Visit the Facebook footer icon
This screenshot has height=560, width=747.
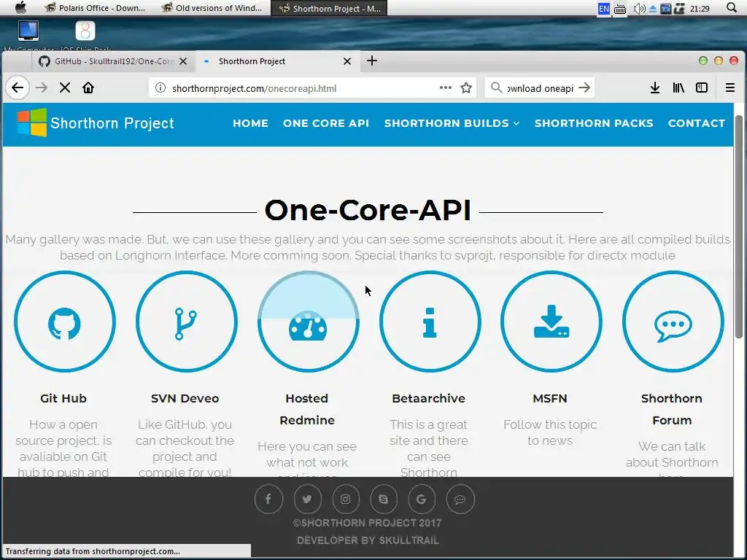(268, 499)
